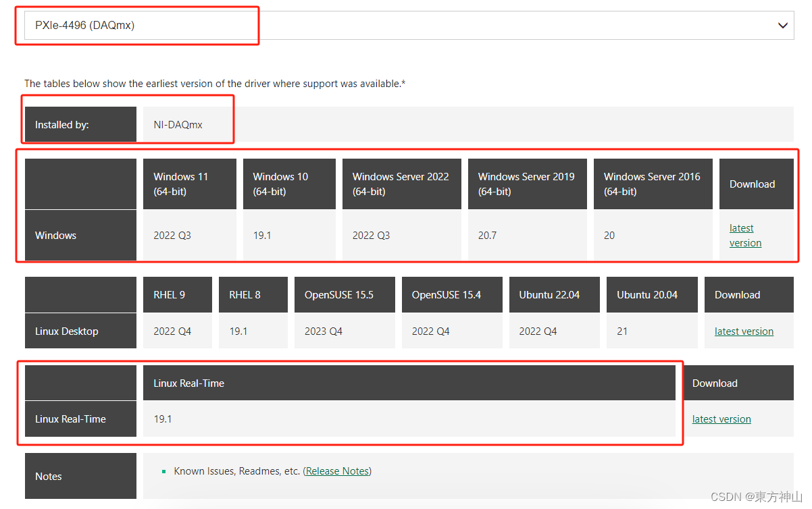This screenshot has height=509, width=812.
Task: Open the Release Notes link
Action: point(337,471)
